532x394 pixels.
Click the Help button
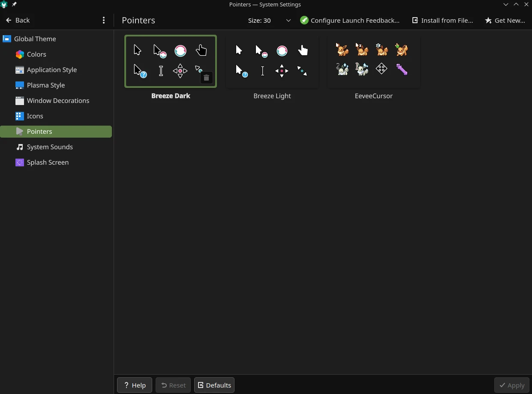135,385
